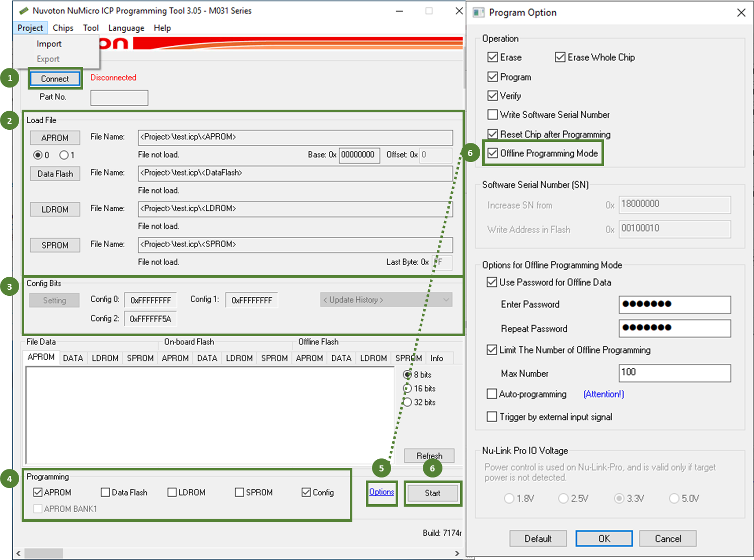Click the APROM load file button
The height and width of the screenshot is (560, 754).
tap(55, 138)
